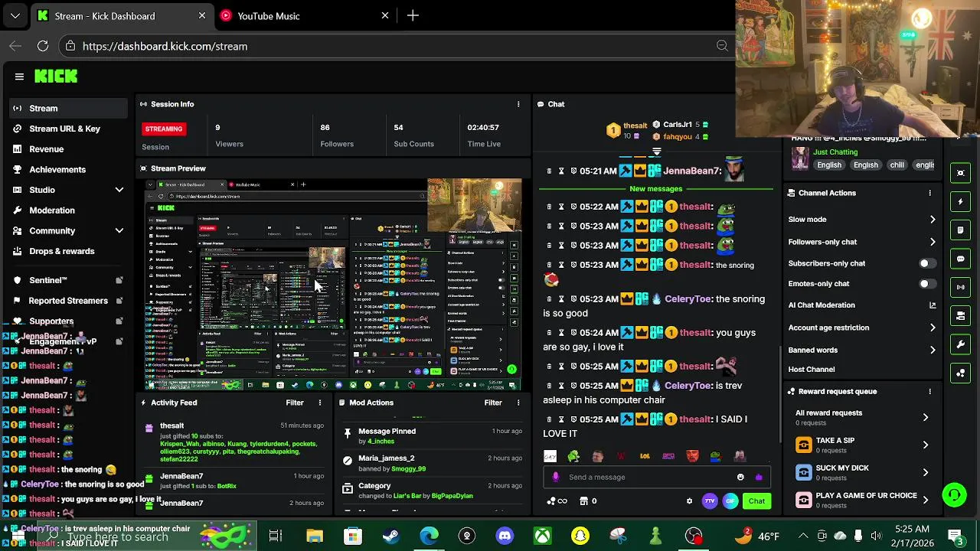The image size is (980, 551).
Task: Click the document icon in right sidebar
Action: [x=961, y=230]
